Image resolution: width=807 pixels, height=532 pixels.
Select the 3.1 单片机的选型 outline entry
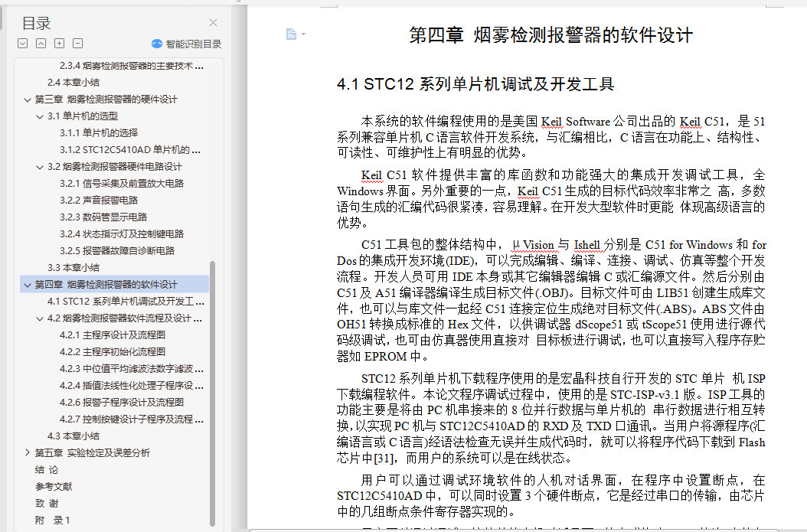click(83, 116)
